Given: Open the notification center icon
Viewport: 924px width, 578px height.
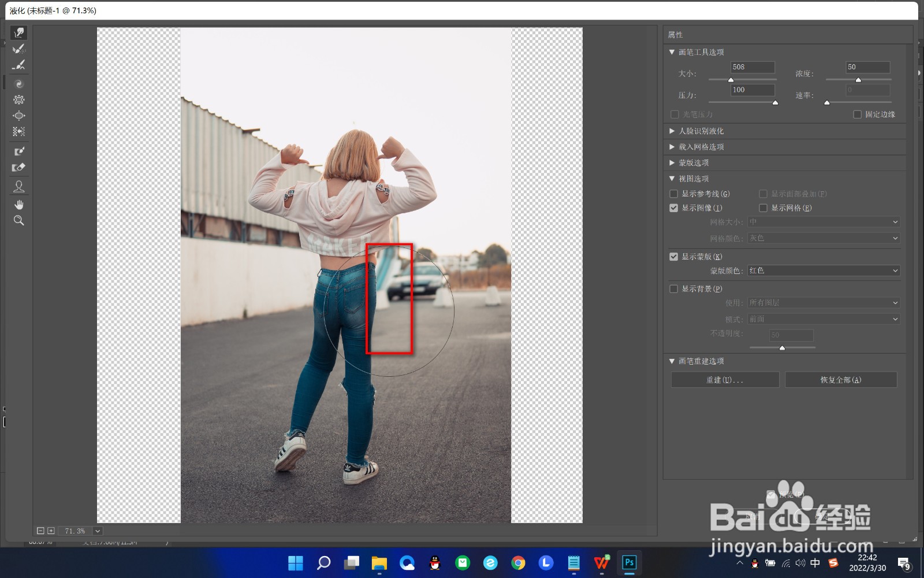Looking at the screenshot, I should coord(904,563).
